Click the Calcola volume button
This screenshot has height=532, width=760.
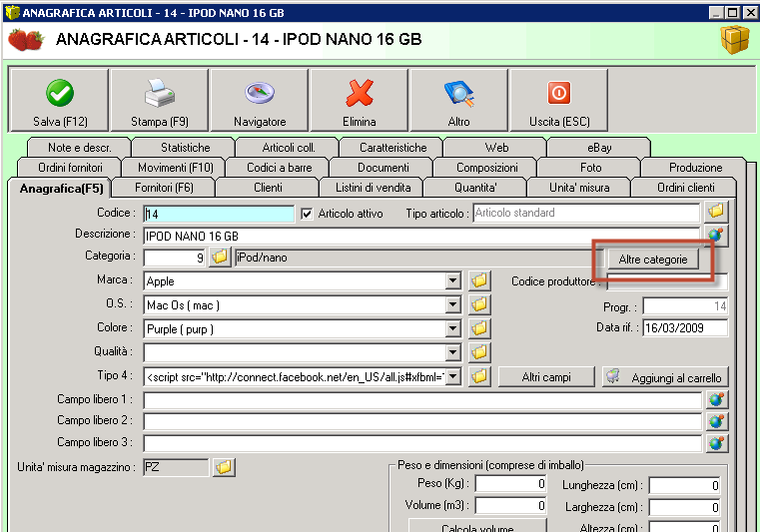point(477,526)
